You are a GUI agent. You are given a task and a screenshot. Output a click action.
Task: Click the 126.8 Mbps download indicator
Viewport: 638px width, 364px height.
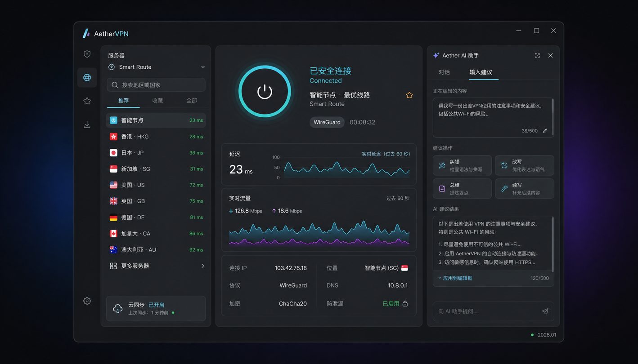pyautogui.click(x=246, y=211)
